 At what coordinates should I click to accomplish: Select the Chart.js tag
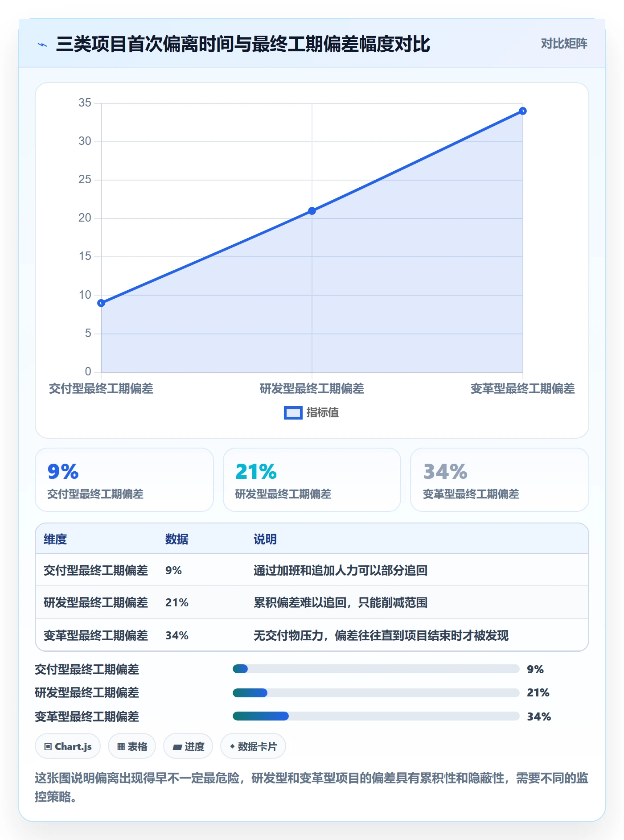click(68, 746)
